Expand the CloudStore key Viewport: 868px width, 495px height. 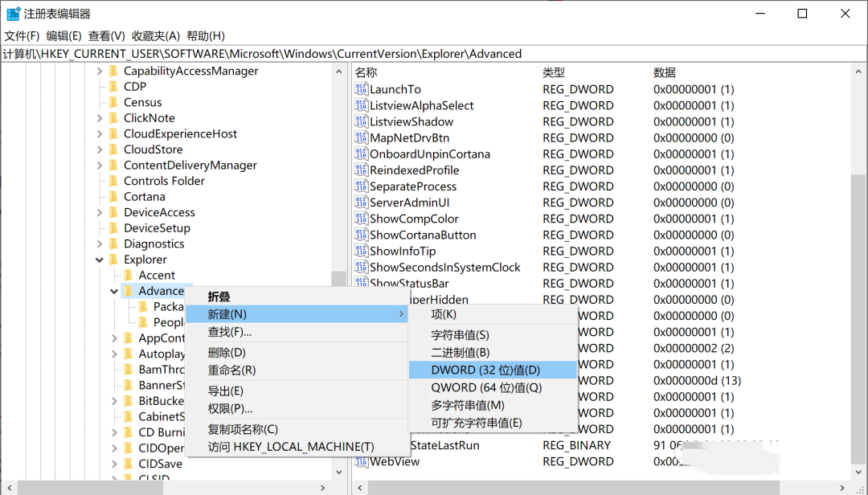(100, 149)
